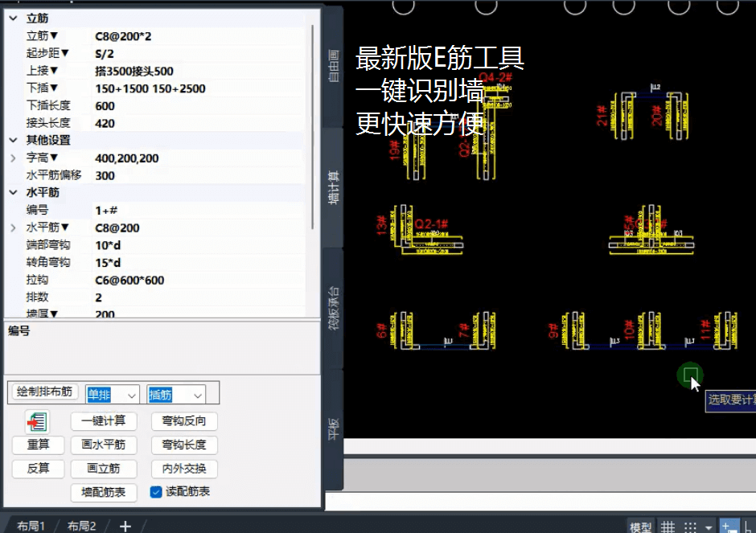
Task: Switch to the 自由画 side tab
Action: pyautogui.click(x=334, y=68)
